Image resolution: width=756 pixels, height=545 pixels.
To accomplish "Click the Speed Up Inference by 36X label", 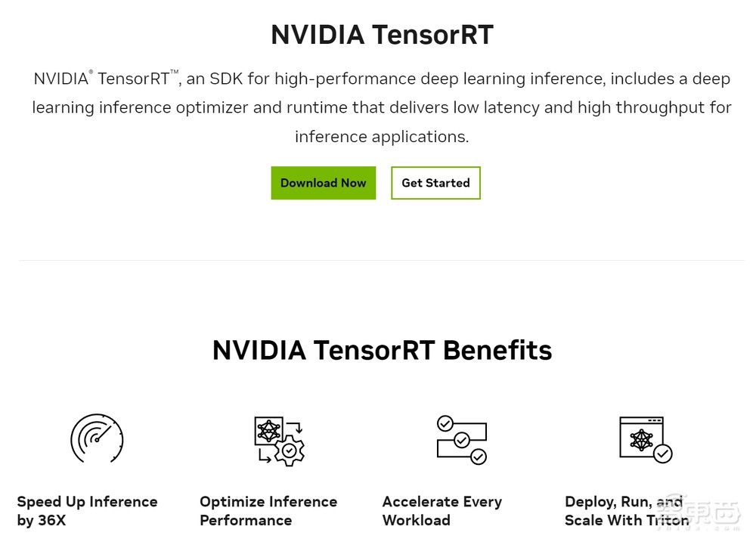I will pos(87,510).
